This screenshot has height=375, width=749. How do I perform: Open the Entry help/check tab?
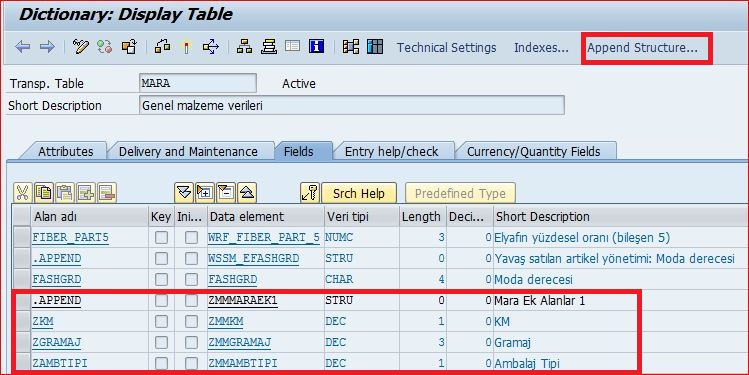[391, 151]
